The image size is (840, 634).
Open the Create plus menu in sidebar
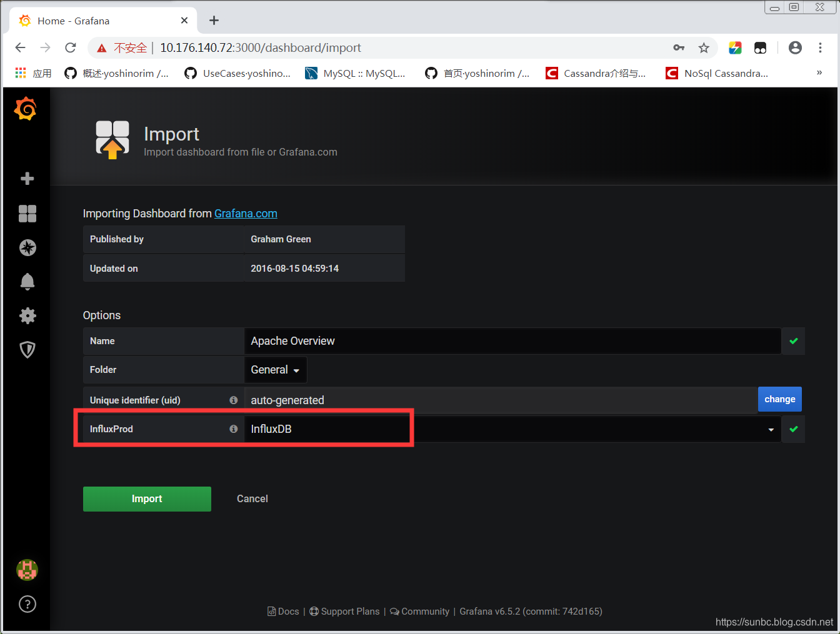27,179
